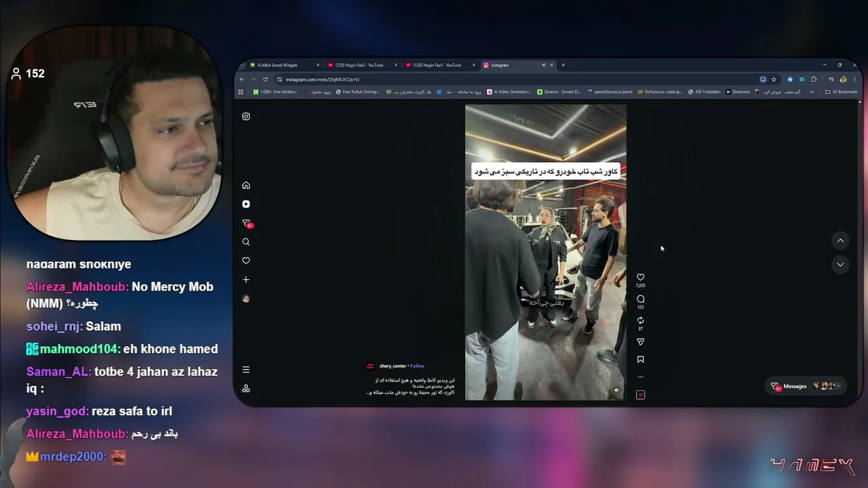This screenshot has height=488, width=868.
Task: Open the 403 Forbidden bookmark
Action: click(x=704, y=91)
